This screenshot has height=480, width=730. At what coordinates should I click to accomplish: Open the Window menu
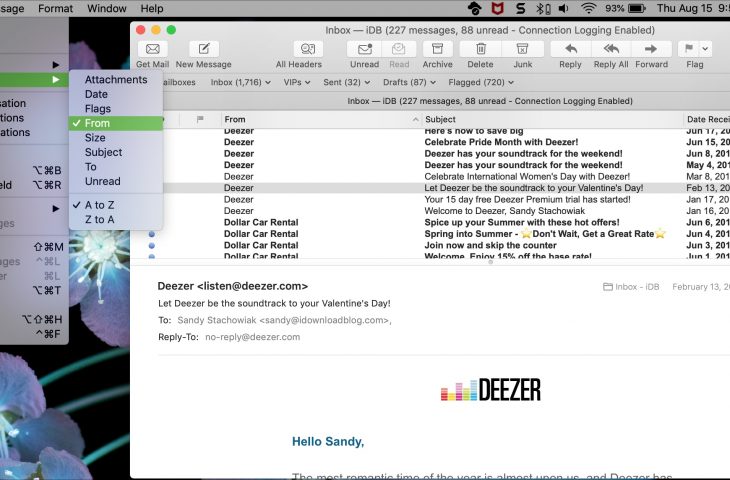[x=107, y=8]
